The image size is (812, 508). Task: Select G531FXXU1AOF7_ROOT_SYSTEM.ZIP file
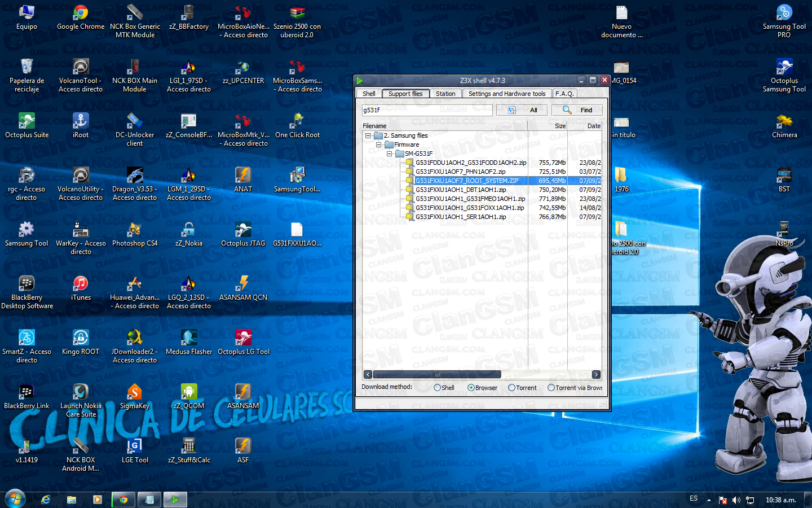[467, 181]
